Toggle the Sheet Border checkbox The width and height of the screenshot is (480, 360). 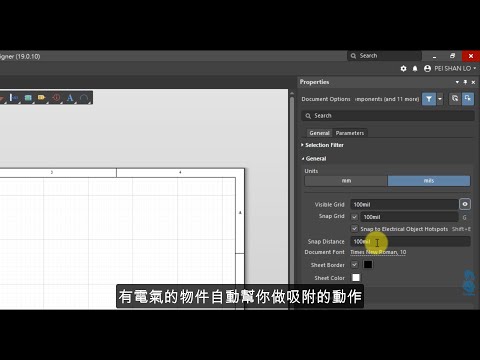tap(354, 265)
